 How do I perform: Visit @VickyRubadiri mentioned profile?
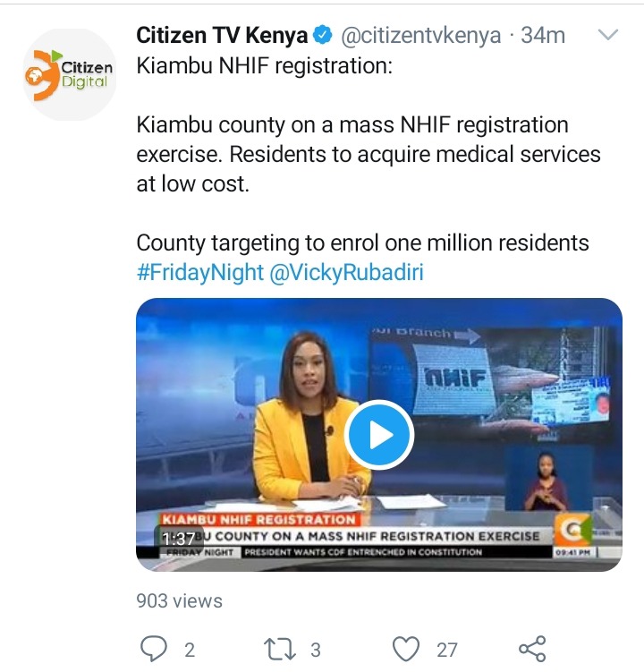pos(347,272)
